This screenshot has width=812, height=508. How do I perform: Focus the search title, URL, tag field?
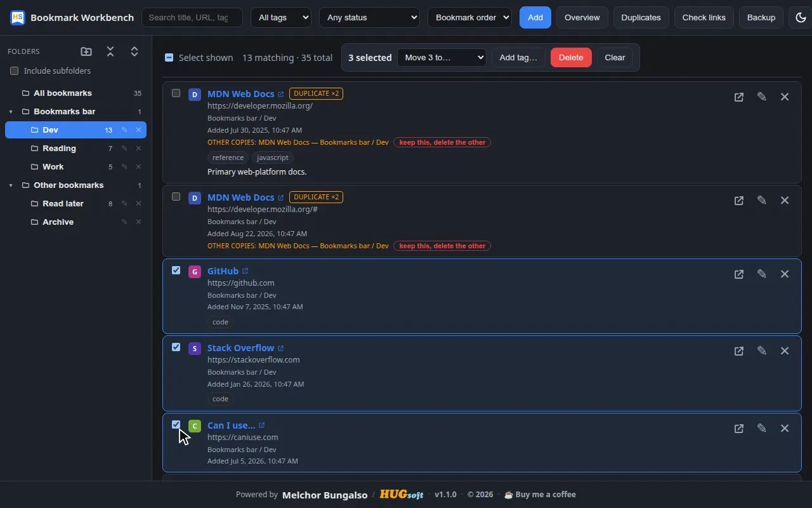(x=192, y=17)
